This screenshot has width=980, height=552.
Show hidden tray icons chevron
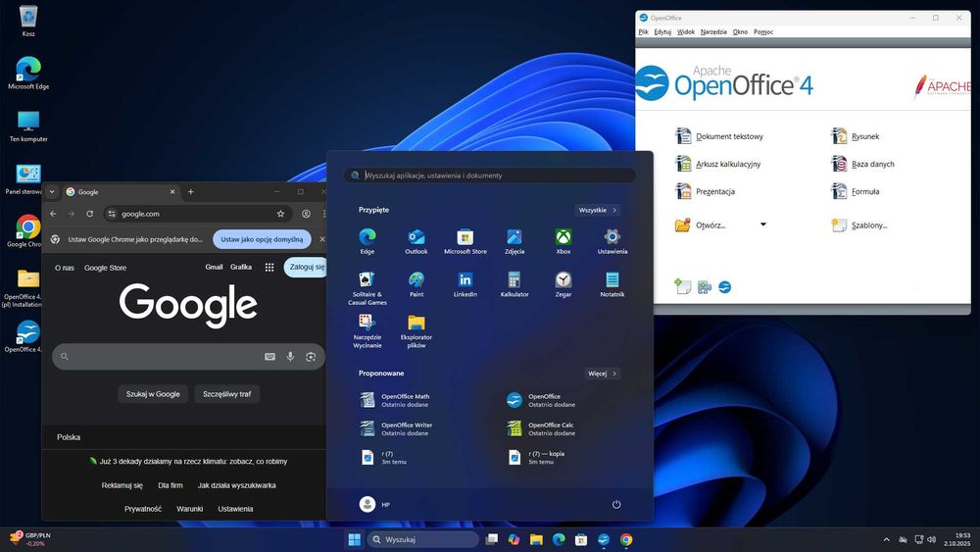click(886, 539)
